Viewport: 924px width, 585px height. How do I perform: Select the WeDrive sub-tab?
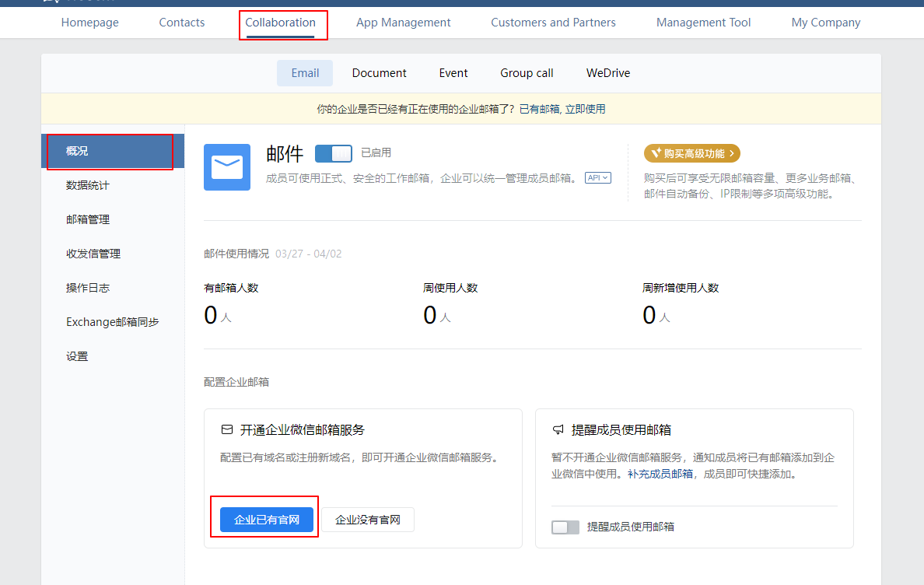pyautogui.click(x=607, y=73)
